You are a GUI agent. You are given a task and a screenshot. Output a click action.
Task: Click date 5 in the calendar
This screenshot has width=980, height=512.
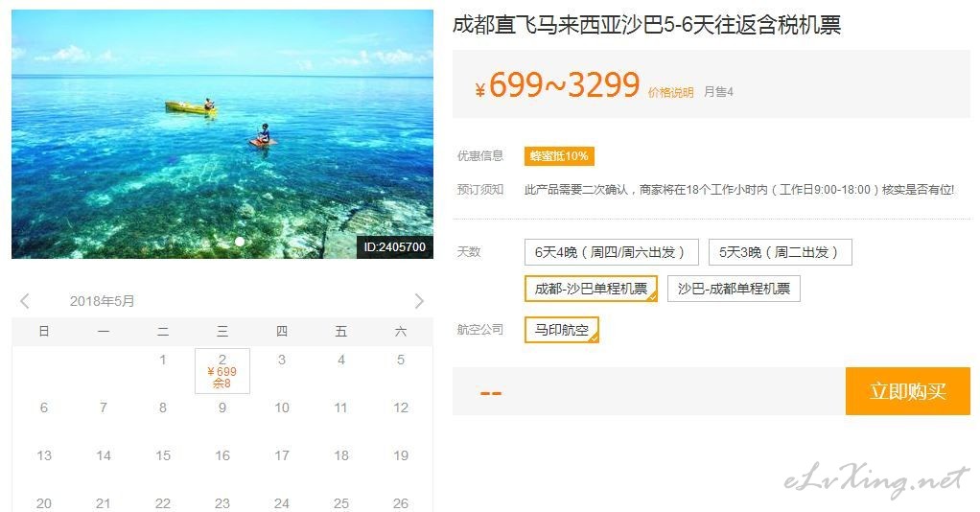coord(401,361)
